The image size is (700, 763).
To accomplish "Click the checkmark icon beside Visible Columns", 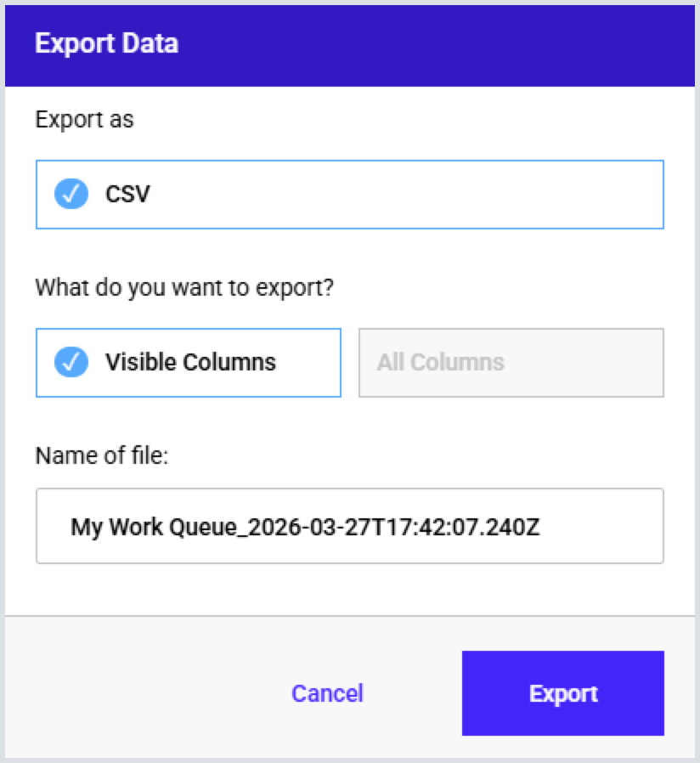I will click(x=71, y=362).
